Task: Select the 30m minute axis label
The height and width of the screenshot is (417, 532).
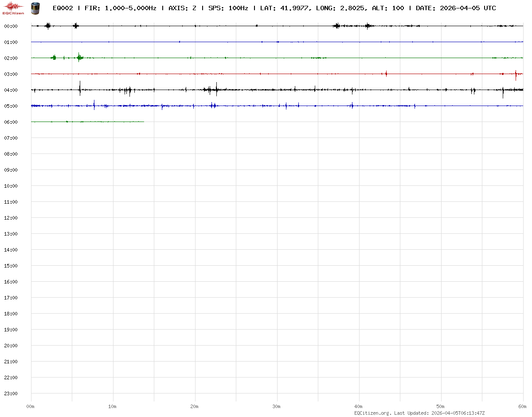Action: point(277,406)
